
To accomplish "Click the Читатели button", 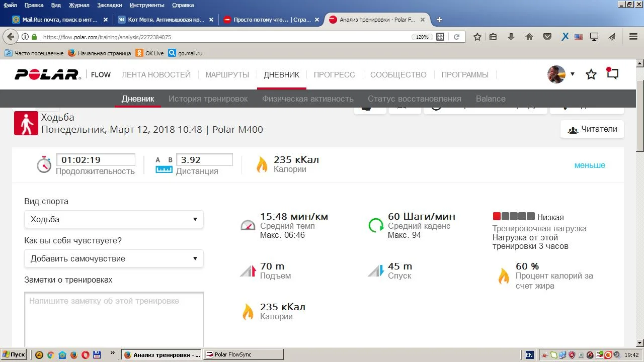I will pyautogui.click(x=592, y=129).
